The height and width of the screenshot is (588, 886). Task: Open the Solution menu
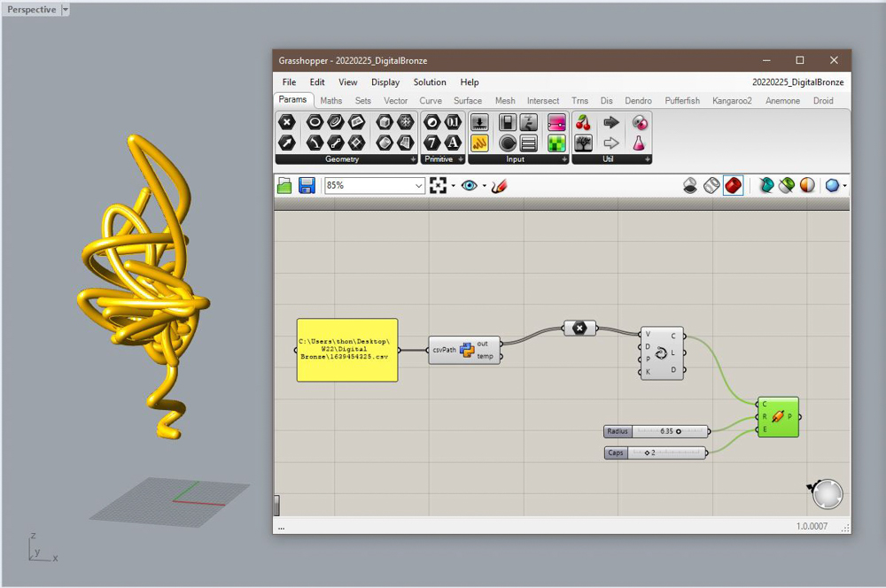[x=430, y=82]
